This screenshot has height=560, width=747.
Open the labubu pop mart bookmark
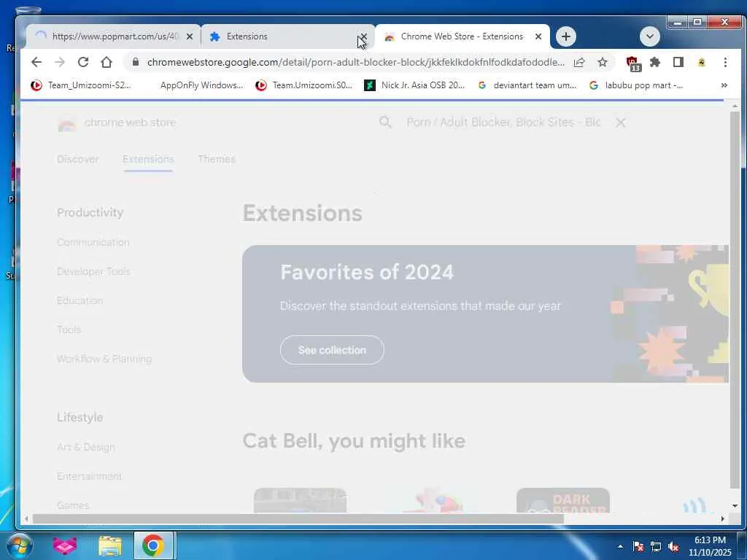(x=636, y=85)
